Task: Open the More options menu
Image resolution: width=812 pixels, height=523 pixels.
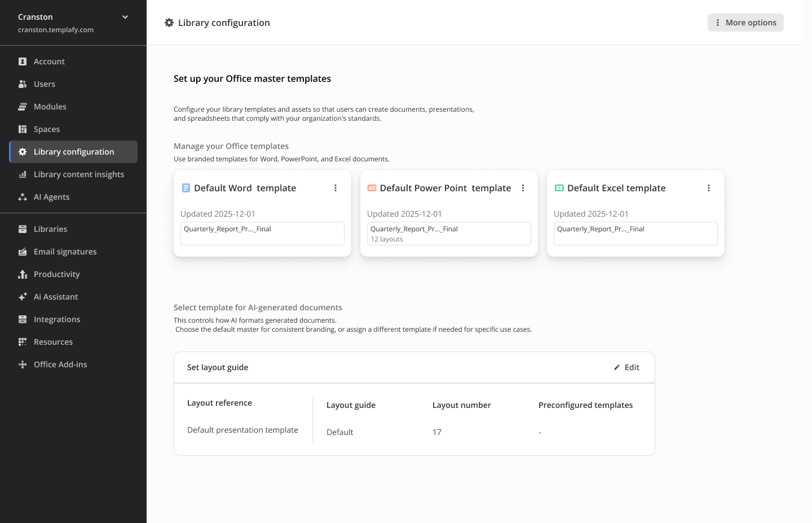Action: 745,23
